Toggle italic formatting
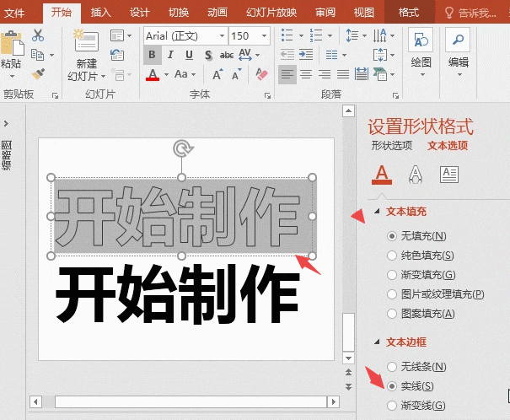 pyautogui.click(x=170, y=55)
